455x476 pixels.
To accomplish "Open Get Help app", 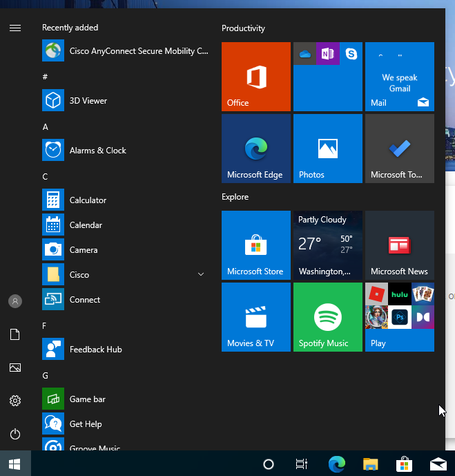I will 125,424.
